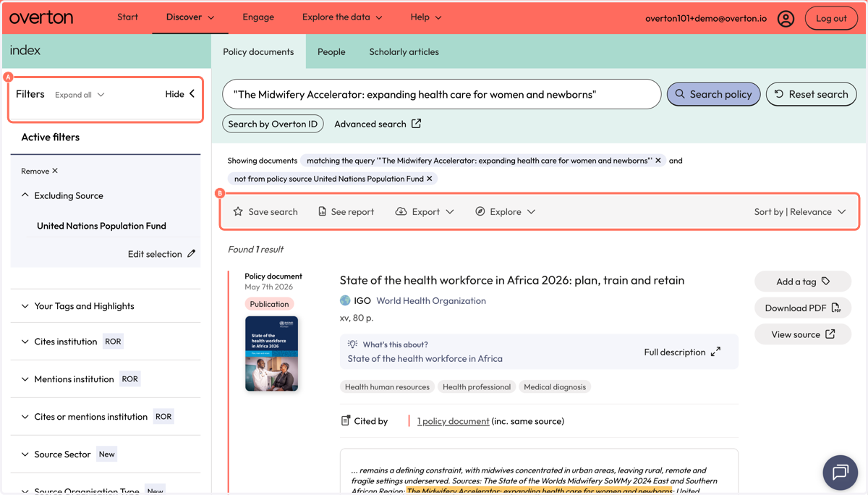
Task: Click the expand arrows beside Full description
Action: tap(715, 352)
